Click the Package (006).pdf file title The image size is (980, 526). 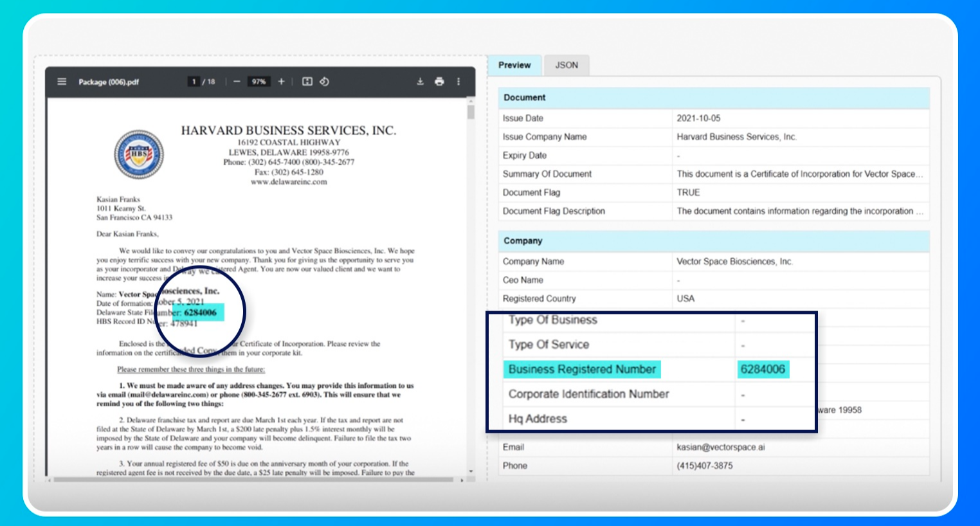coord(109,82)
